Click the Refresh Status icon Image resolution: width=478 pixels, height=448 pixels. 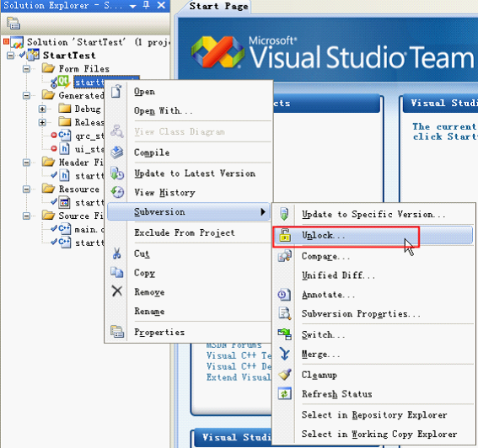(284, 393)
